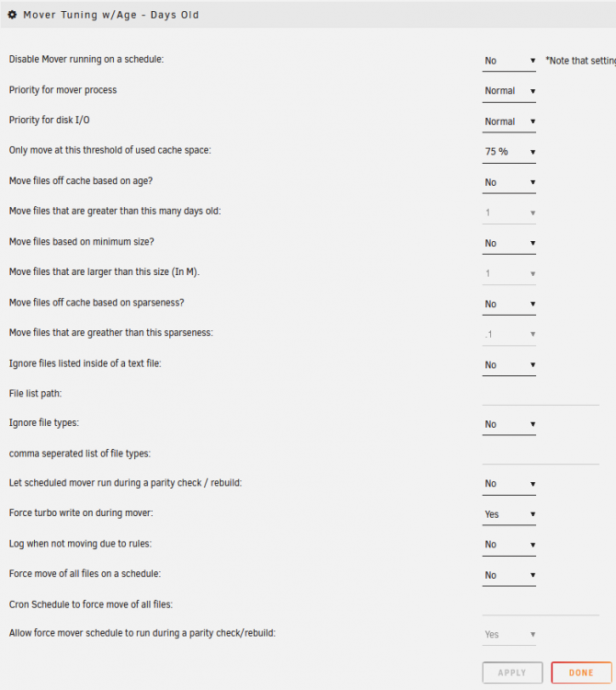
Task: Open the Ignore file types dropdown
Action: (508, 425)
